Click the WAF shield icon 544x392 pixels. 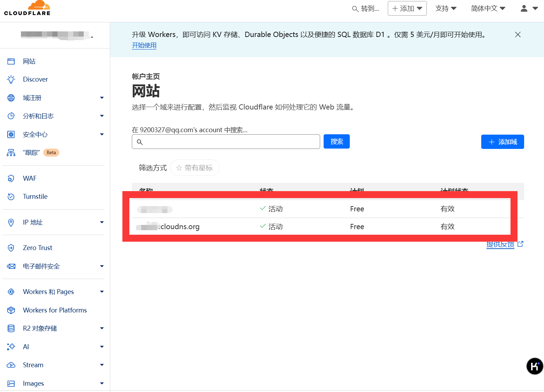[11, 179]
